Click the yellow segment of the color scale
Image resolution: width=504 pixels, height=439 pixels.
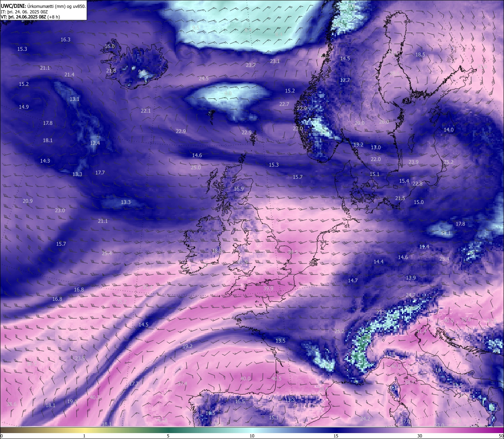point(84,430)
